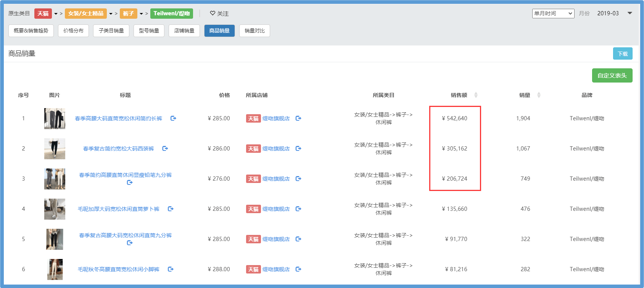
Task: Click 天猫 badge in row 2 store
Action: click(x=253, y=149)
